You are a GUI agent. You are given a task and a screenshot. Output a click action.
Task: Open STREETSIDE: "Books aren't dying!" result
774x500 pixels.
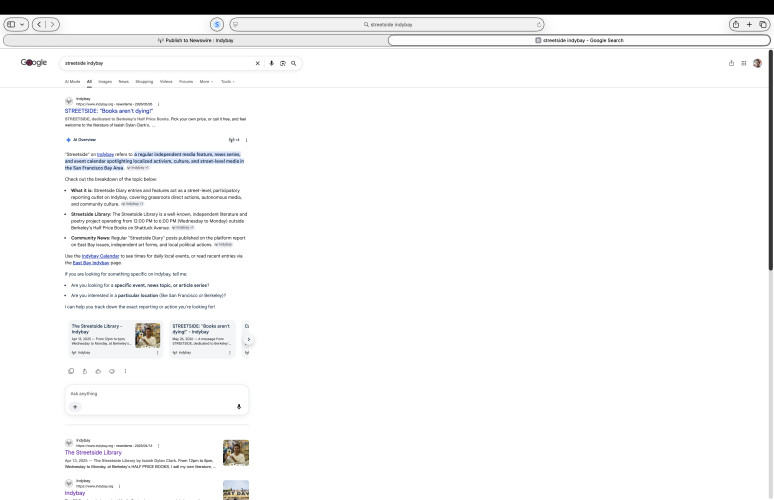(x=109, y=111)
